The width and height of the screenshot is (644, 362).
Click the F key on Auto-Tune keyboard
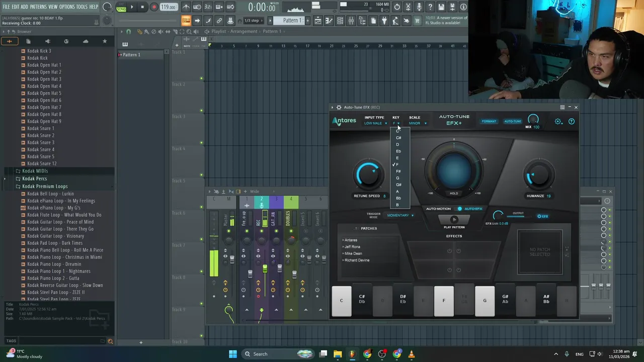point(444,301)
